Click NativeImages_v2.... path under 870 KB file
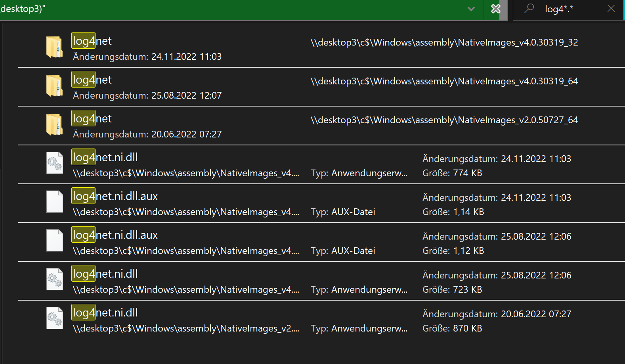Image resolution: width=625 pixels, height=364 pixels. pyautogui.click(x=186, y=328)
